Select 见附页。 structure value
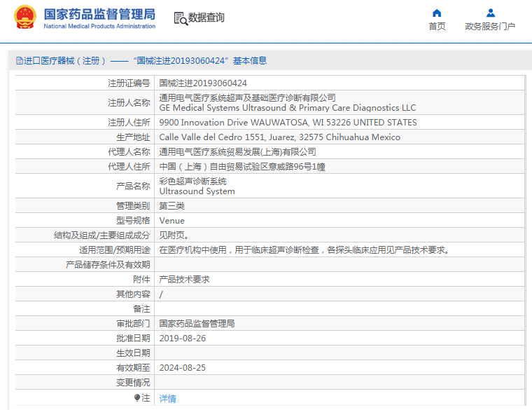Viewport: 532px width, 410px height. [174, 235]
